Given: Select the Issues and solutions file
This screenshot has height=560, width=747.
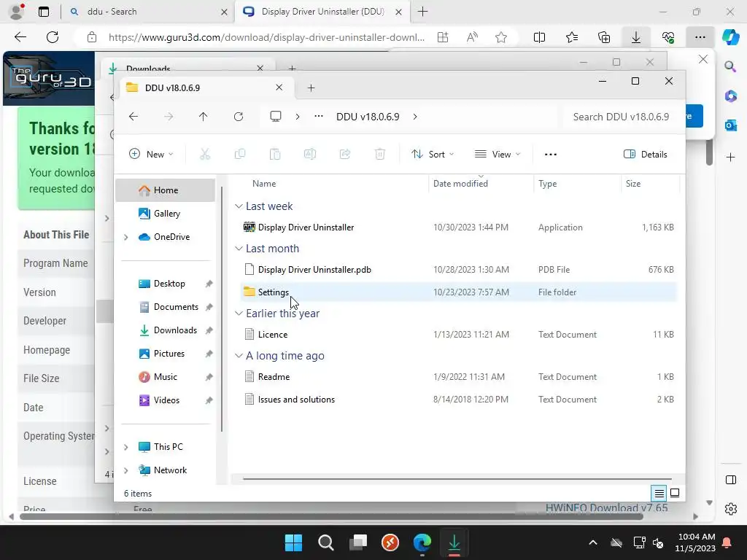Looking at the screenshot, I should point(458,399).
